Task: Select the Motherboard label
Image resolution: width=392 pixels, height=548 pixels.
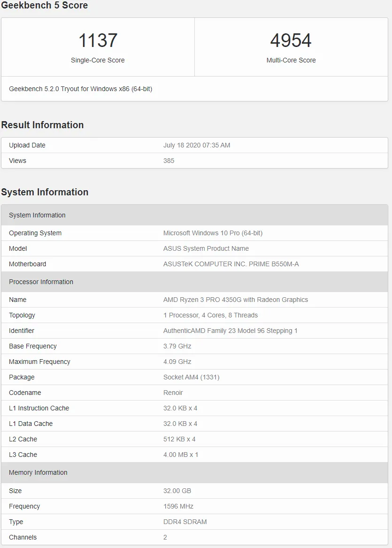Action: 28,264
